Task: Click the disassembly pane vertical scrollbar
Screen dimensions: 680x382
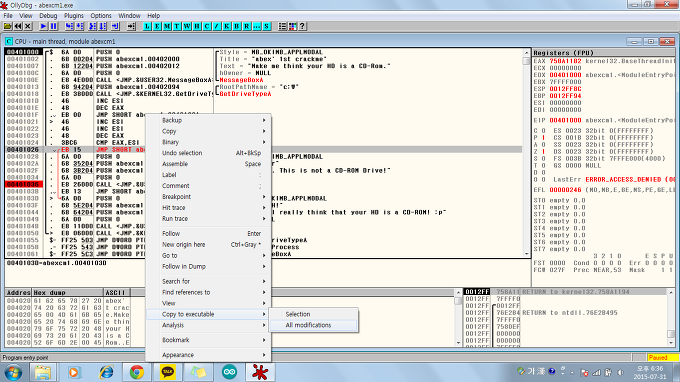Action: click(x=526, y=153)
